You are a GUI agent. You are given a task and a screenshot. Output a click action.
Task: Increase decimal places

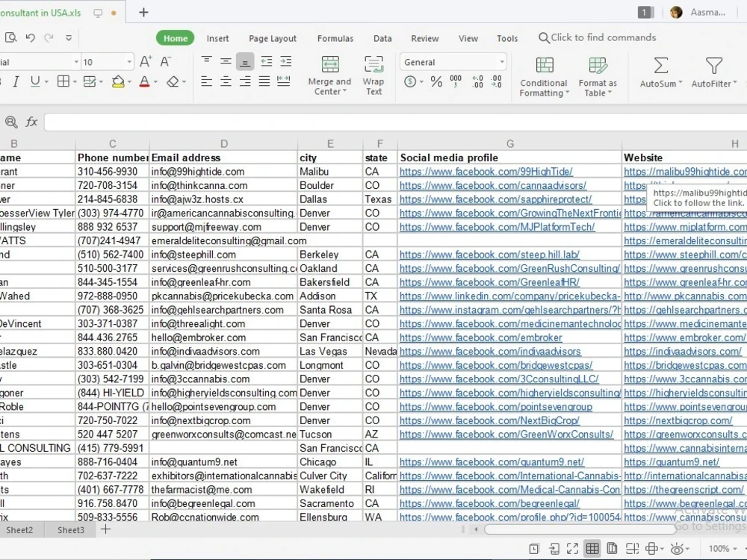[x=477, y=81]
